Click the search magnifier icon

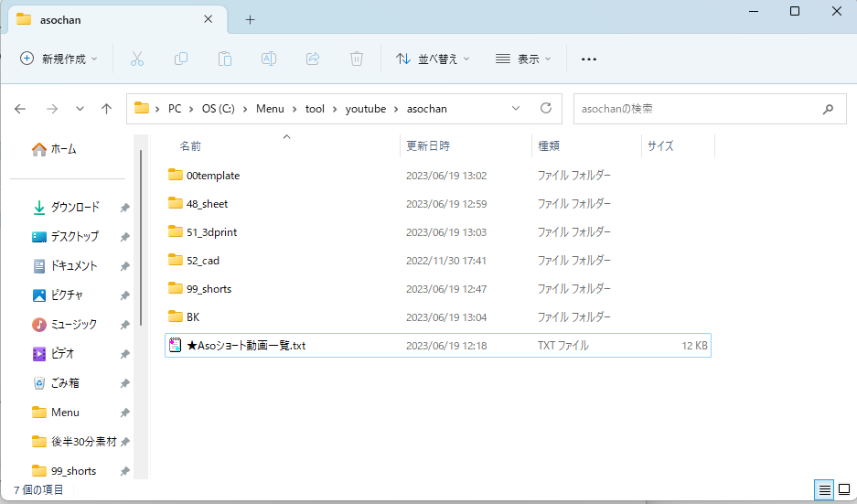coord(828,109)
